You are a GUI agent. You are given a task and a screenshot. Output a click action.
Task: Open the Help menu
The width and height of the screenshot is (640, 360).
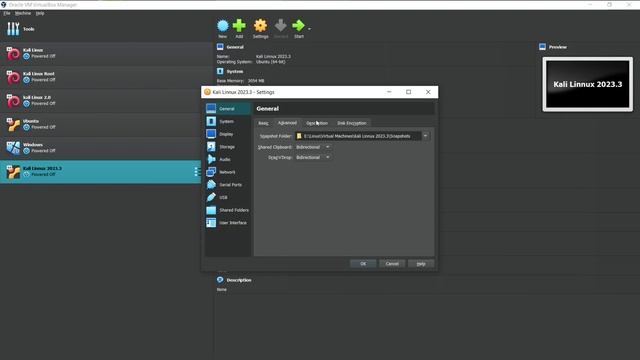(40, 13)
